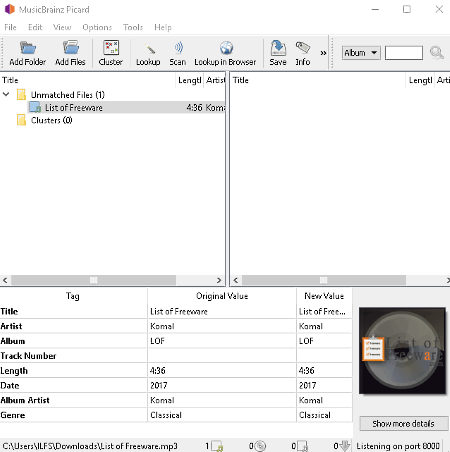Click the left pane horizontal scrollbar thumb
The height and width of the screenshot is (452, 450).
tap(94, 280)
